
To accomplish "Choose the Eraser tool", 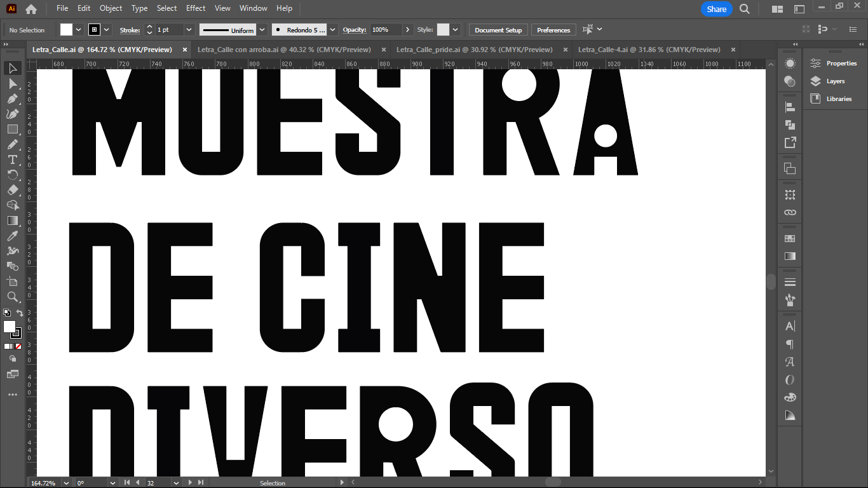I will pyautogui.click(x=12, y=190).
